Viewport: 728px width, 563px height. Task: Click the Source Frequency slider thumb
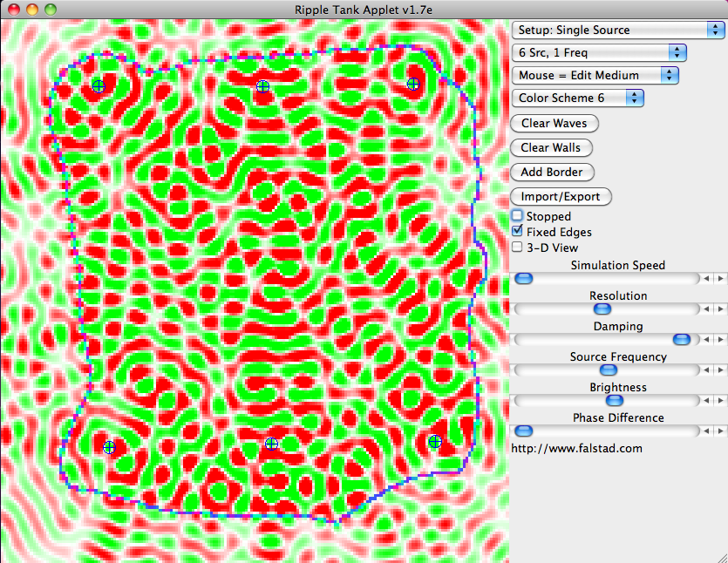click(609, 370)
